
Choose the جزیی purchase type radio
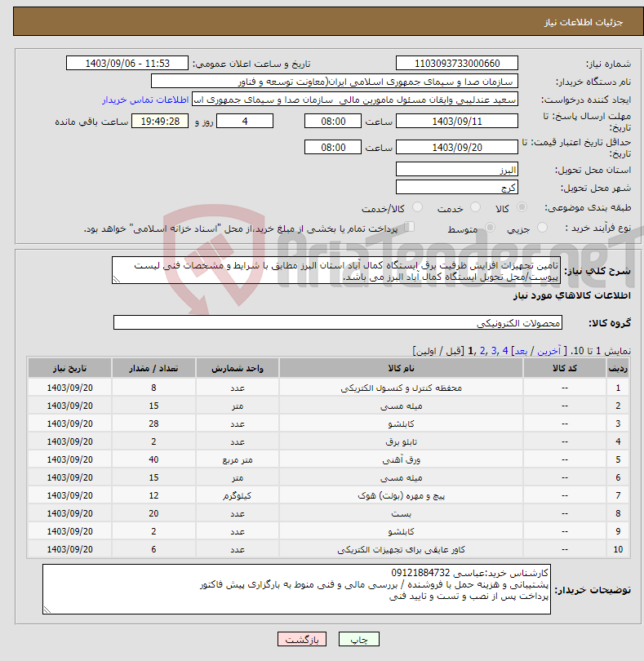tap(542, 228)
